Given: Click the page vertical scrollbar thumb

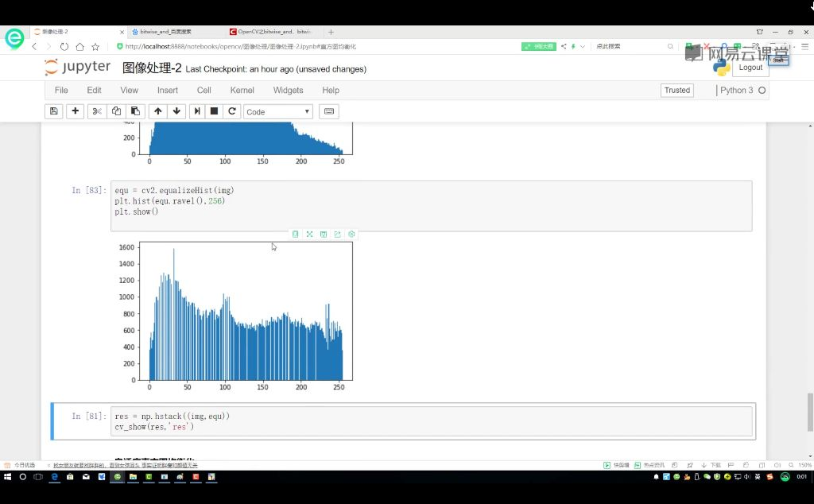Looking at the screenshot, I should (810, 412).
